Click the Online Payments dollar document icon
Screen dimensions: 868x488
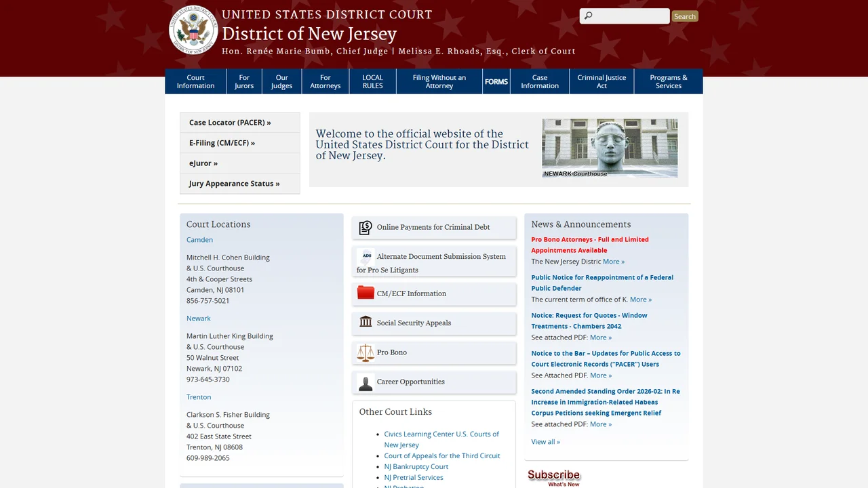point(366,228)
